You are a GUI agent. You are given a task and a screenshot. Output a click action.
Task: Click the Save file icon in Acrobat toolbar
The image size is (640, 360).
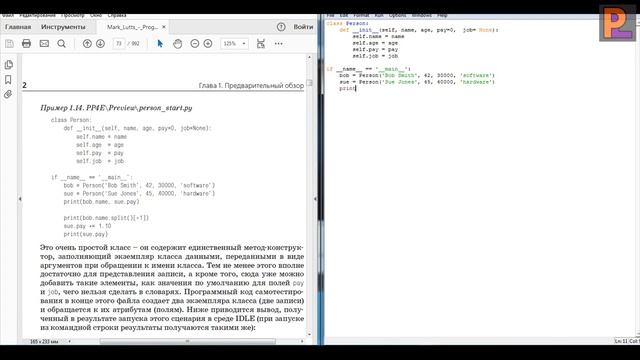pyautogui.click(x=9, y=43)
